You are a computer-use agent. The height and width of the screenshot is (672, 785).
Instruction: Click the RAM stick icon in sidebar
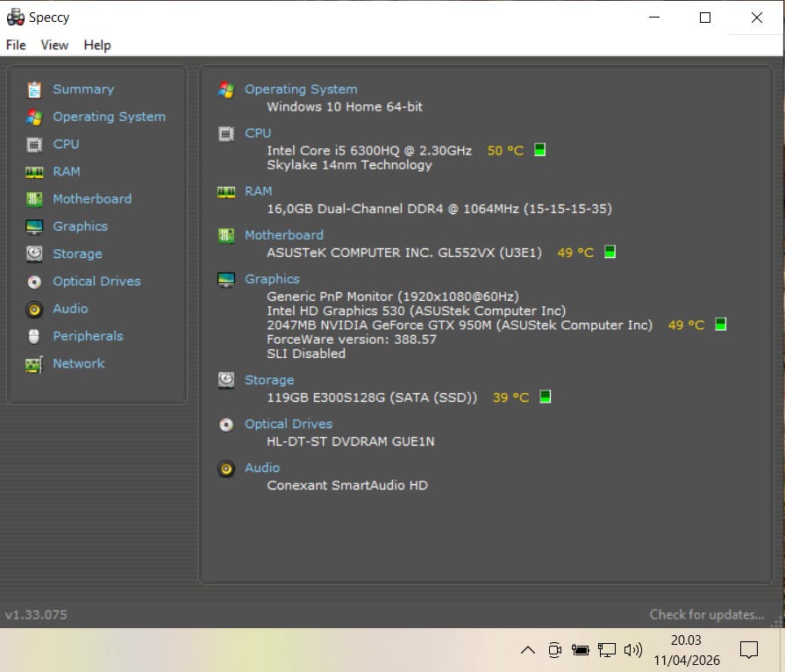pos(34,172)
